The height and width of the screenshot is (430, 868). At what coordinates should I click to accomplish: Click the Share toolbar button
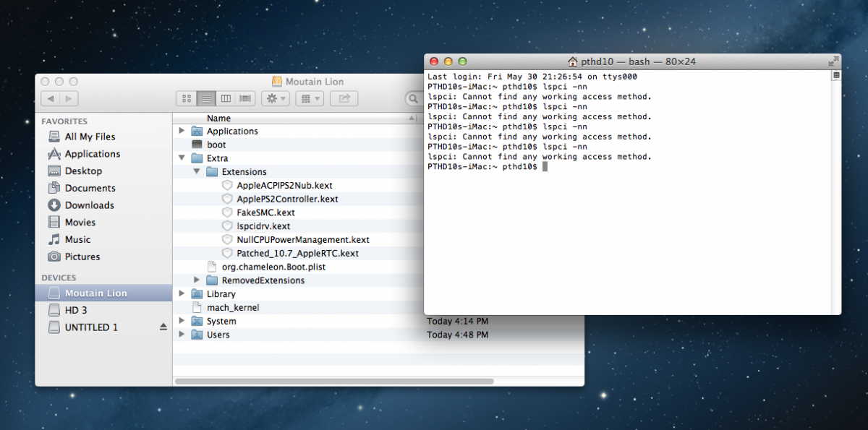344,98
